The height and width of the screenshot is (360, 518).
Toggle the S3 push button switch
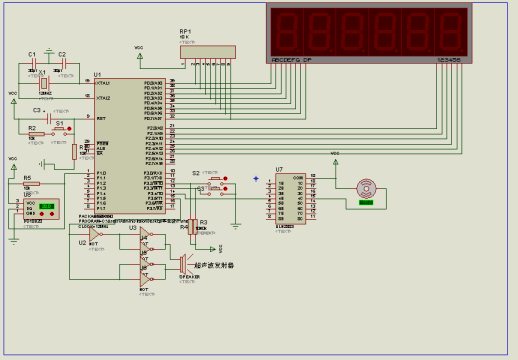tap(216, 191)
